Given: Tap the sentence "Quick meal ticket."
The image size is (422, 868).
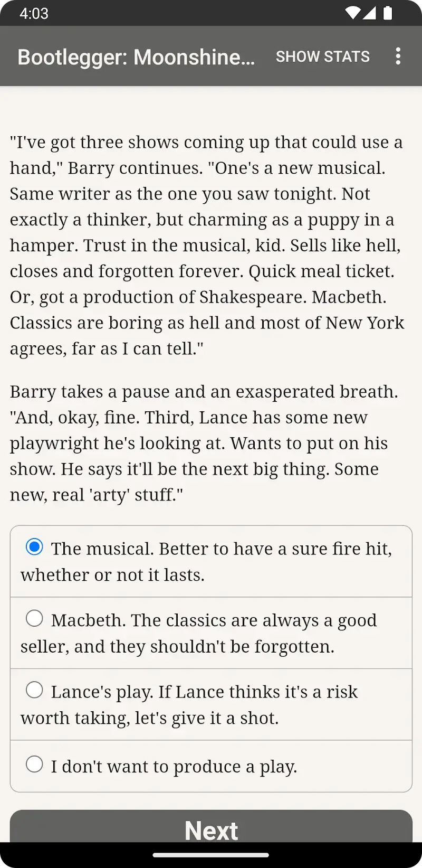Looking at the screenshot, I should point(321,271).
